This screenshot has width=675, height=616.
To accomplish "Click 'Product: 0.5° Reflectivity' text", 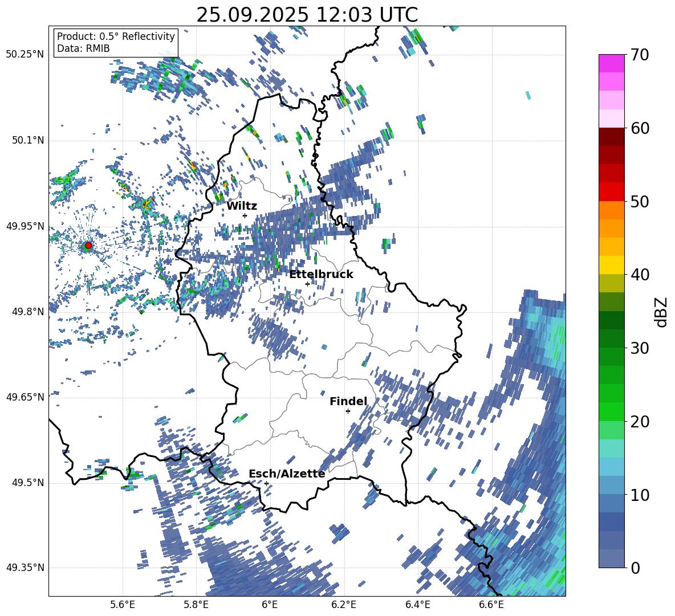I will click(x=116, y=36).
